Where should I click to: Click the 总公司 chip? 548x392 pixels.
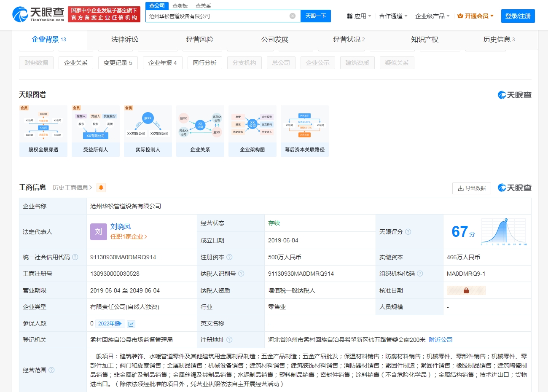[281, 63]
